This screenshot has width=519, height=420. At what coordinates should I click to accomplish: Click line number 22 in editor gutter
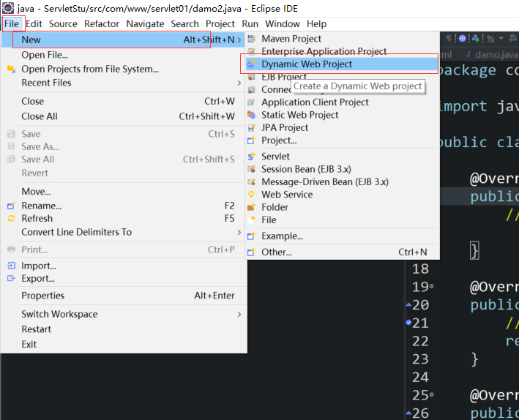tap(420, 341)
